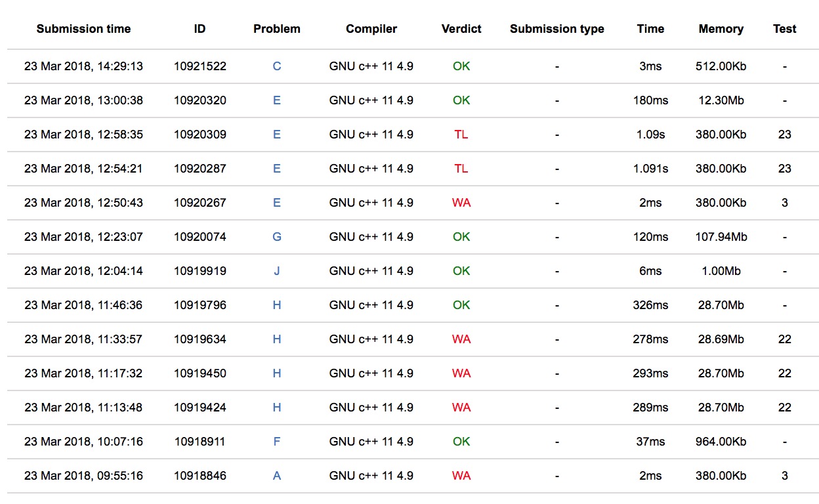Open problem C link for submission 10921522
The width and height of the screenshot is (819, 504).
point(276,66)
